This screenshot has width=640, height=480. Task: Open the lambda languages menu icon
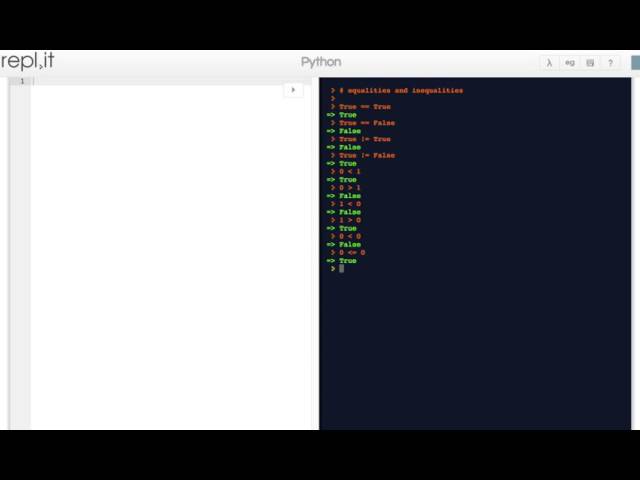tap(549, 63)
